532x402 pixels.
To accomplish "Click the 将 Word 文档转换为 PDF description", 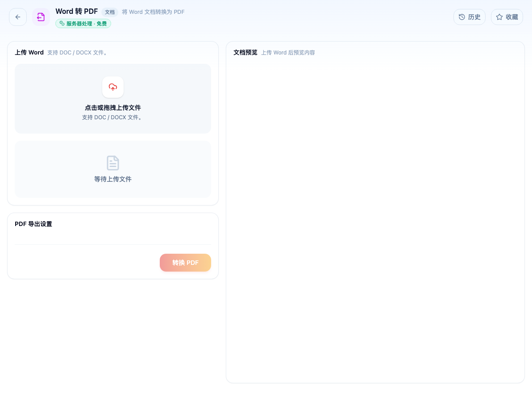I will coord(154,12).
